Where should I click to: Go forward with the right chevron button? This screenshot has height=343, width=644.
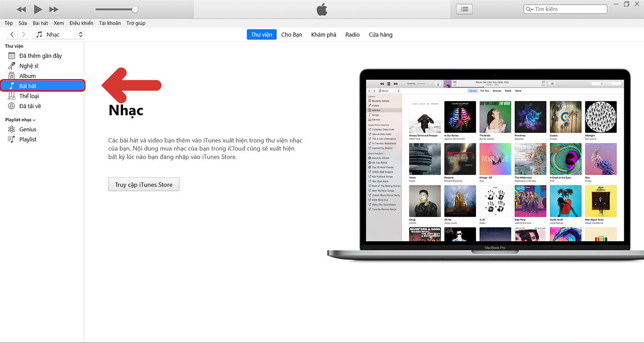point(24,34)
